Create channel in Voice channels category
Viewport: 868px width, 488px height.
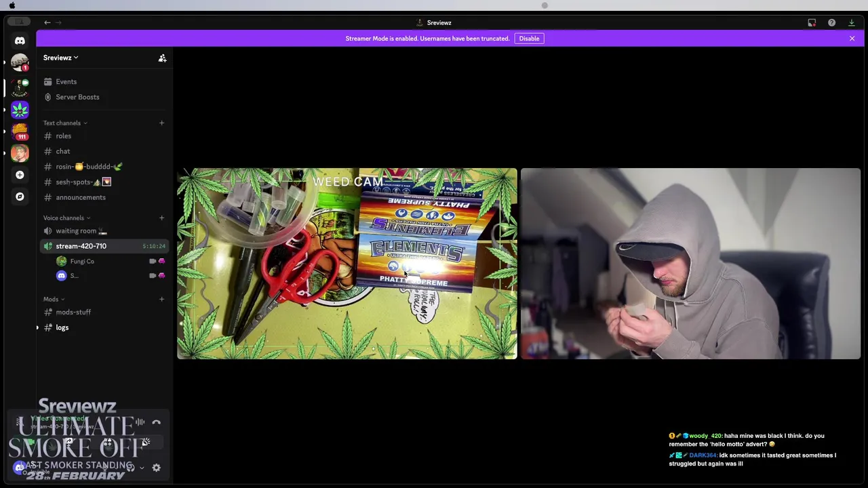161,218
